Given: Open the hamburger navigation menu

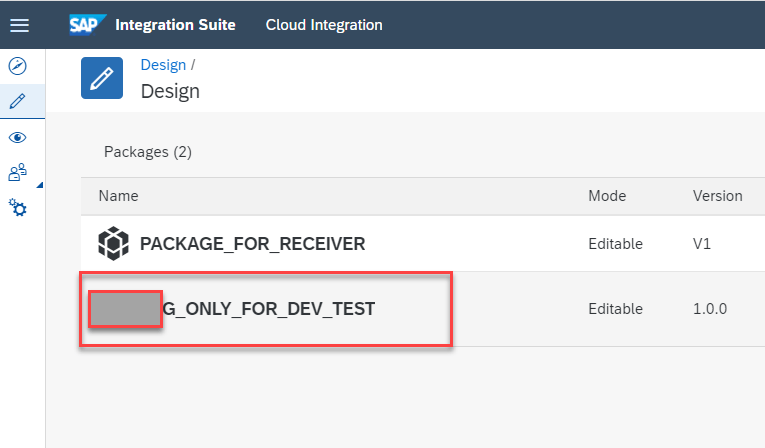Looking at the screenshot, I should pos(19,25).
